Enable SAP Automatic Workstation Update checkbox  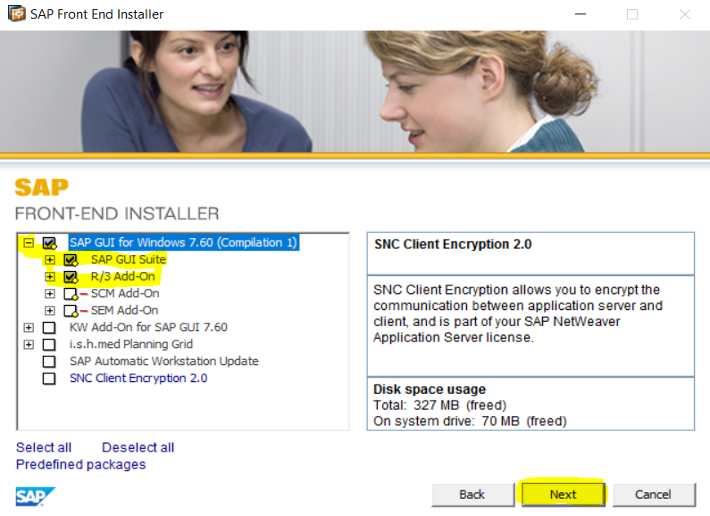click(49, 362)
